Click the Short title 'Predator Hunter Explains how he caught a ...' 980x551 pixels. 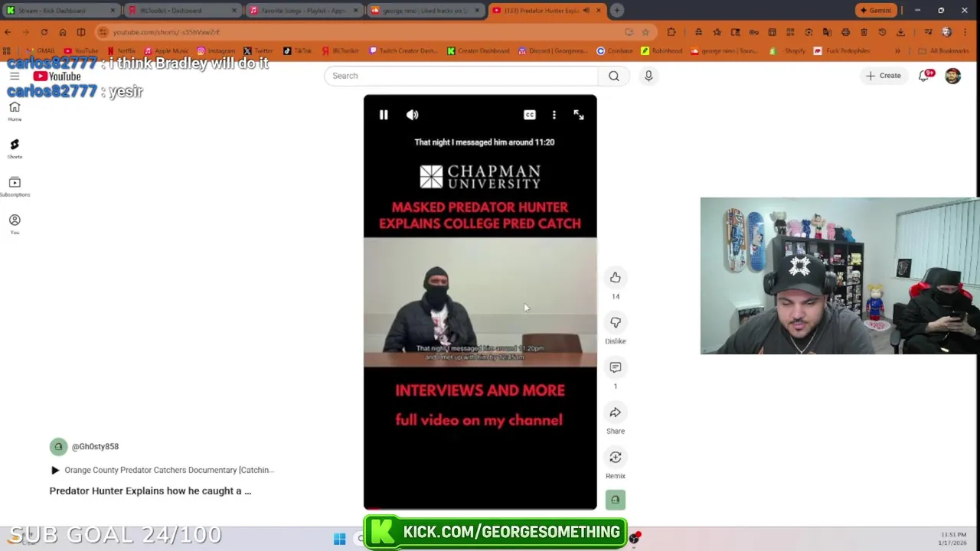(150, 491)
